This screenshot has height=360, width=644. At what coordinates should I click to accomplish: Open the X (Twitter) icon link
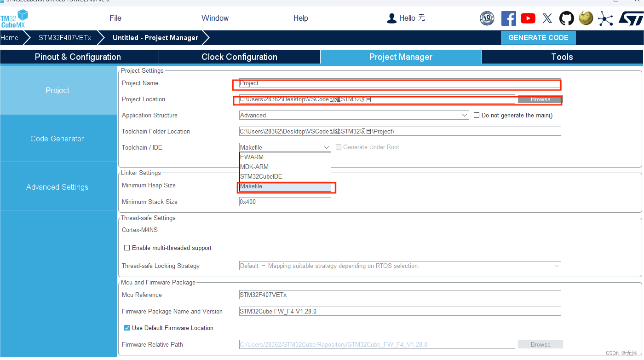[547, 18]
